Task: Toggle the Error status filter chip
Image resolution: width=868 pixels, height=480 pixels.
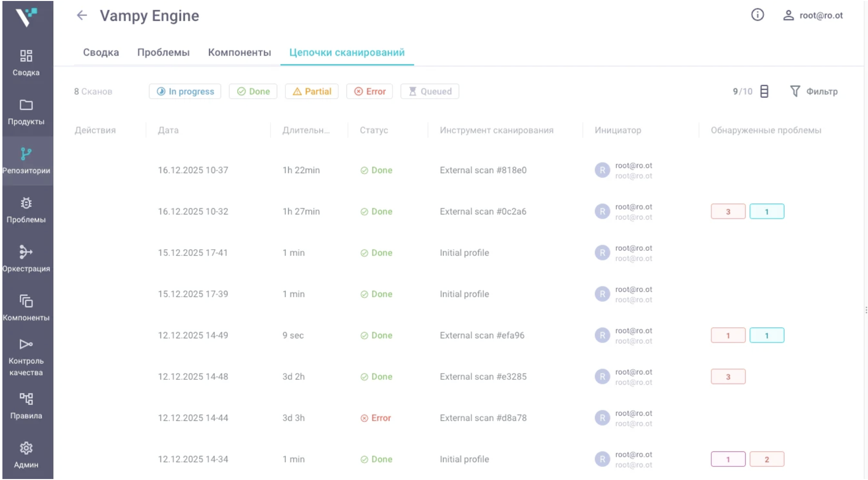Action: point(370,91)
